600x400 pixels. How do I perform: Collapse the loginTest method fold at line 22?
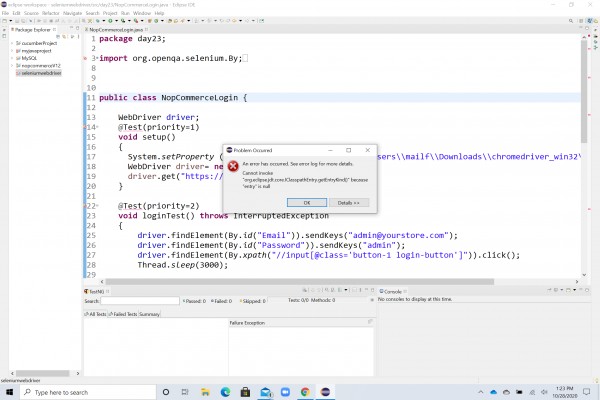[x=98, y=206]
